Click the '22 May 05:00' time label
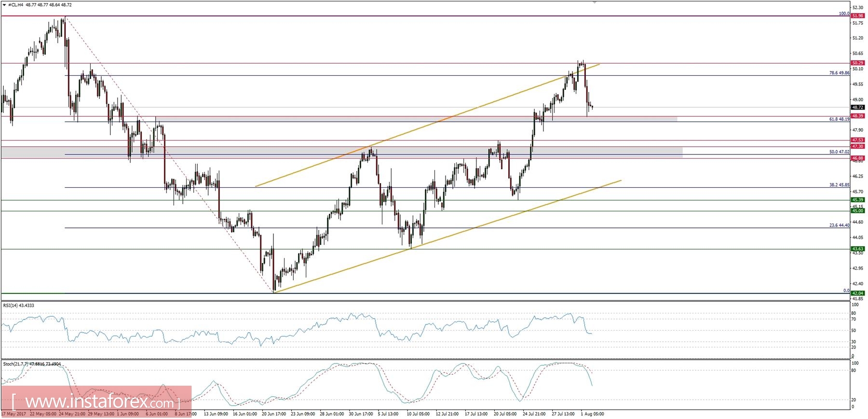The image size is (868, 419). (44, 414)
